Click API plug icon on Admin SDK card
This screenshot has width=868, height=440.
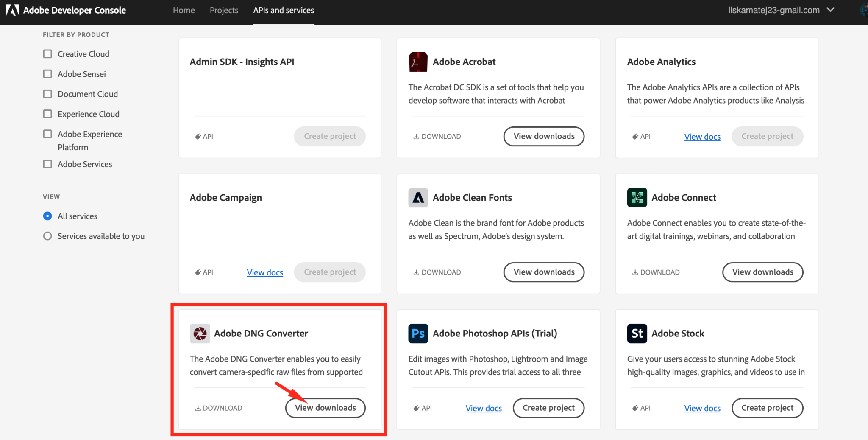point(198,137)
